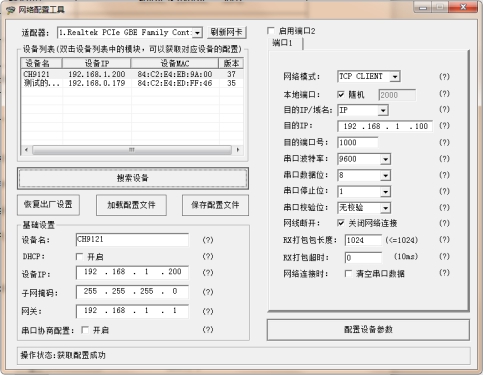Click help (?) next to RX打包包长度
Viewport: 484px width, 376px height.
[x=444, y=240]
